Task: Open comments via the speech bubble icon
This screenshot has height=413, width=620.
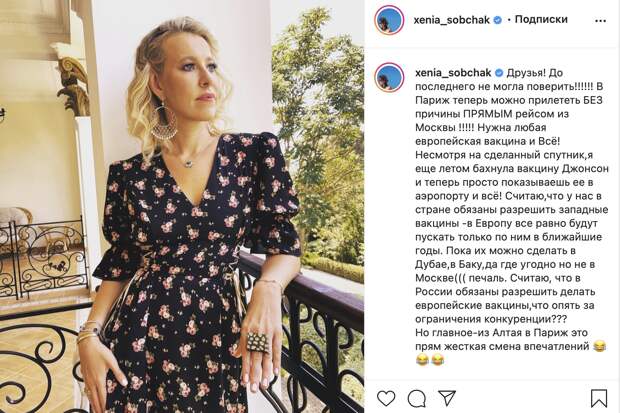Action: (416, 398)
